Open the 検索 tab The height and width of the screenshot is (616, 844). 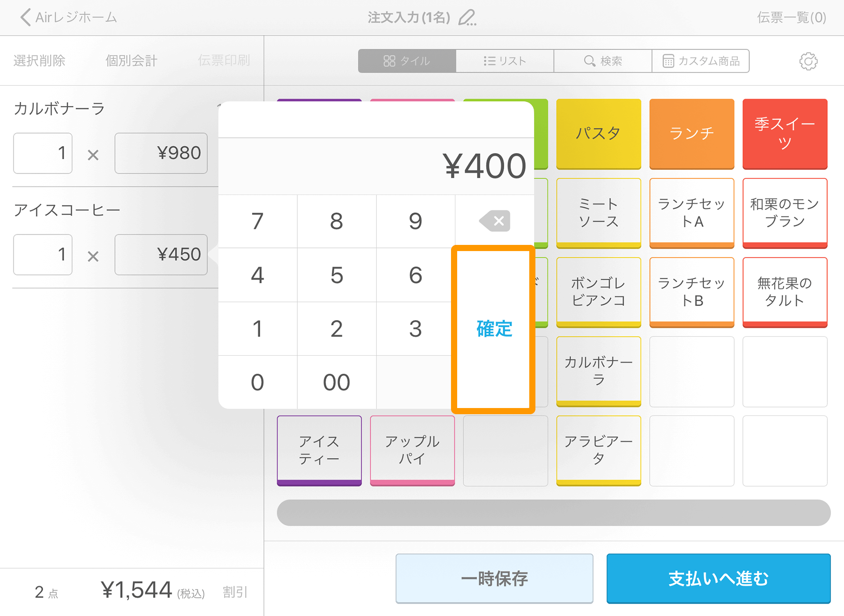tap(603, 61)
